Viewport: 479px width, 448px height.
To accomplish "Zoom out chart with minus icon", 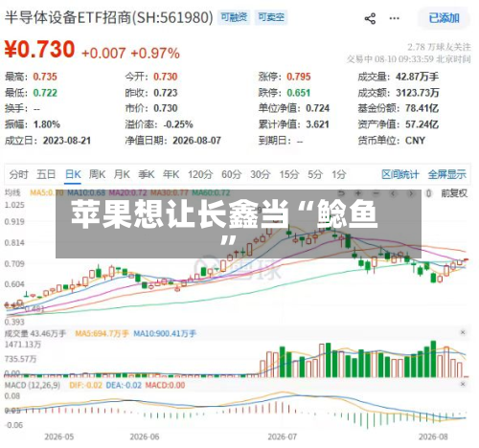I will tap(376, 193).
